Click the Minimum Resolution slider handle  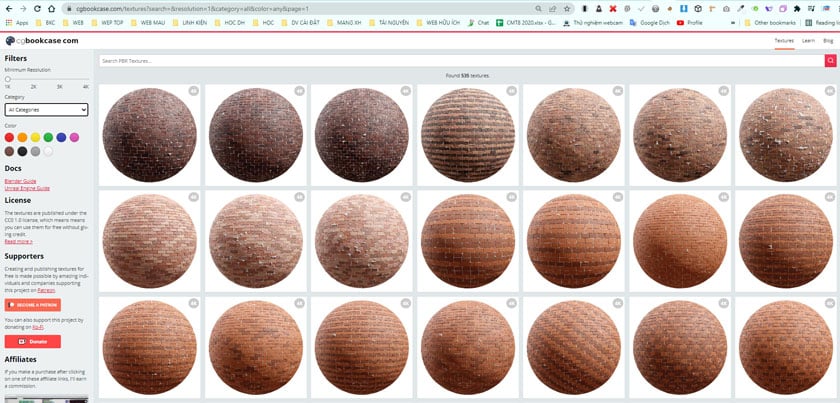click(x=8, y=79)
